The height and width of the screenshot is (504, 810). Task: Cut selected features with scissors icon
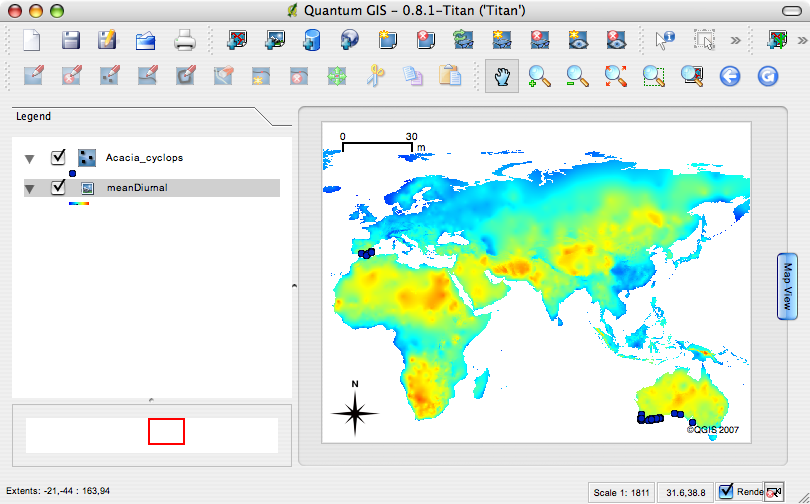click(376, 76)
